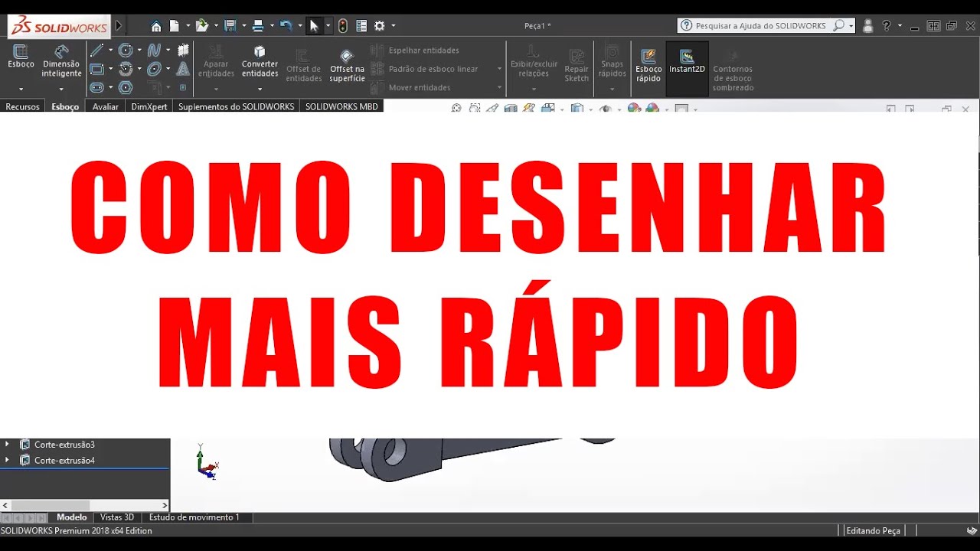Open dropdown under Dimensão inteligente
This screenshot has width=980, height=551.
click(61, 89)
